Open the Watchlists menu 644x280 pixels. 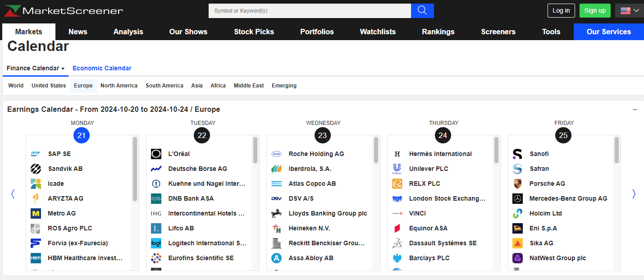378,32
